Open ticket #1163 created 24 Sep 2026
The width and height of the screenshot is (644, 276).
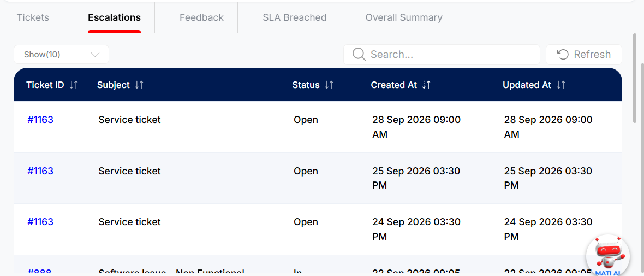point(40,222)
